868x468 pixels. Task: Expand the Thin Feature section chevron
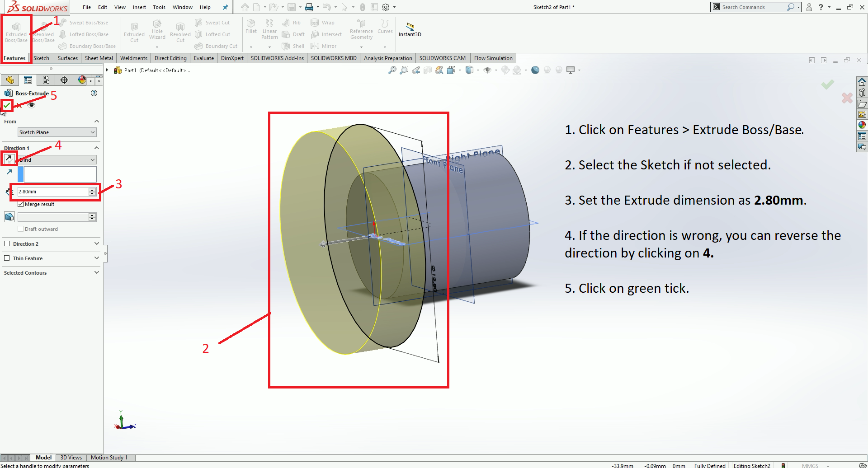tap(96, 258)
